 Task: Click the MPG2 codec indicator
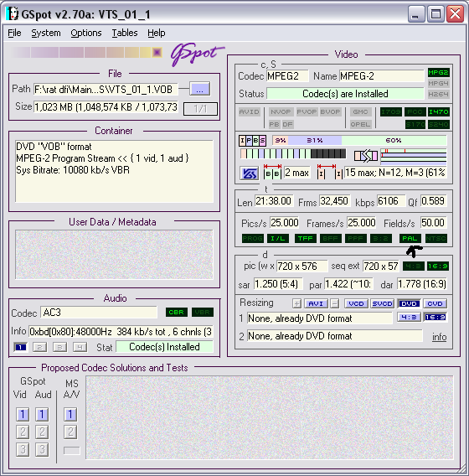coord(438,73)
